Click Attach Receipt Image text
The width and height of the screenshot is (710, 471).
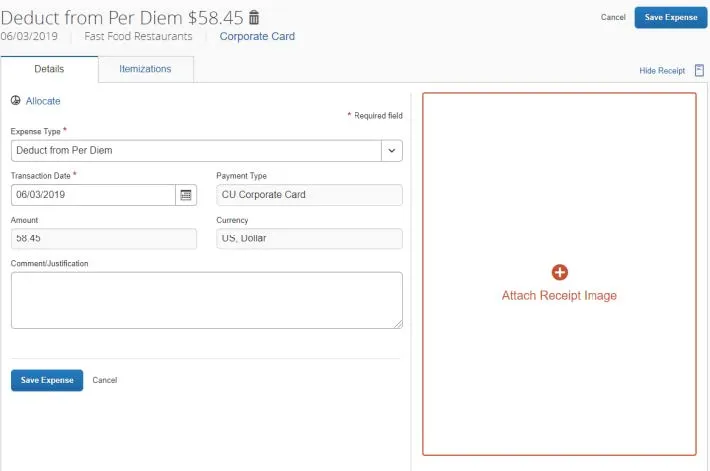pos(559,296)
